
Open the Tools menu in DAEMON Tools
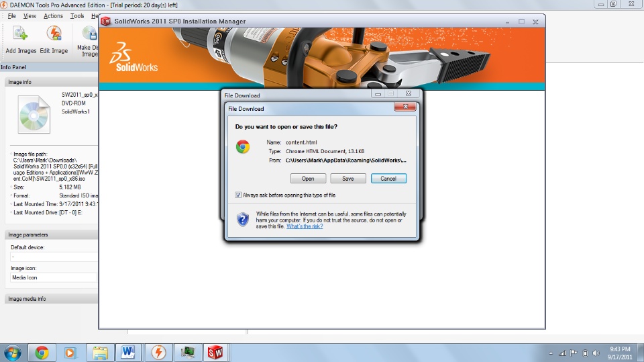76,16
